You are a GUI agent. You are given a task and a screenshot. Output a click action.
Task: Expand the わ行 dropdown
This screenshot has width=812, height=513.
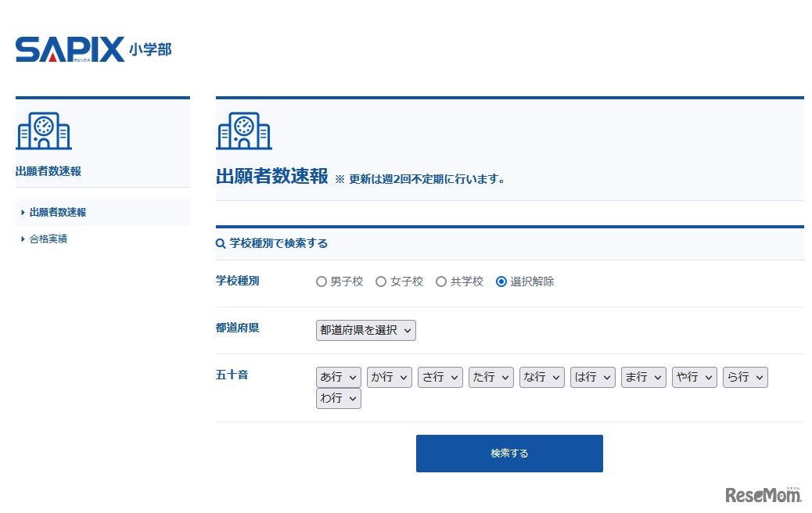[x=338, y=398]
